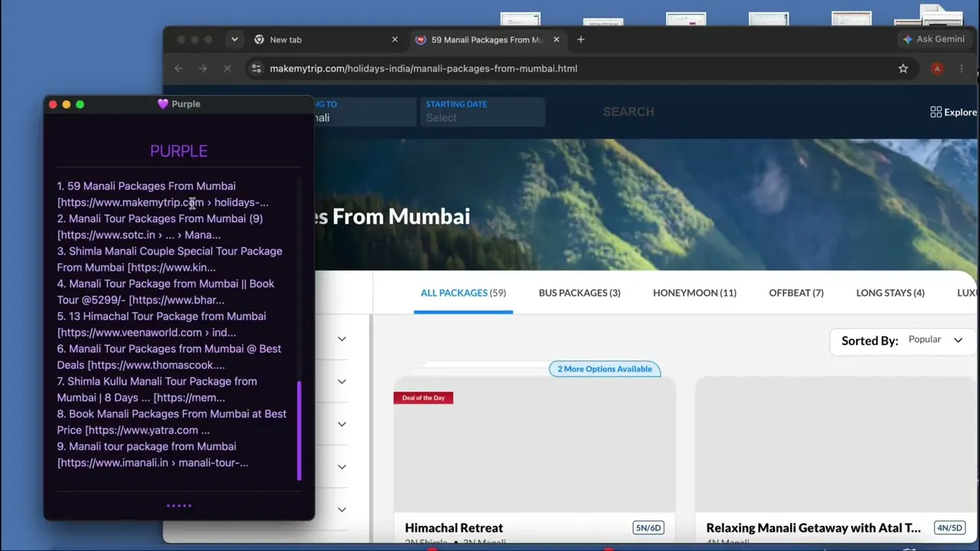This screenshot has width=980, height=551.
Task: Expand the second filter section chevron
Action: click(341, 381)
